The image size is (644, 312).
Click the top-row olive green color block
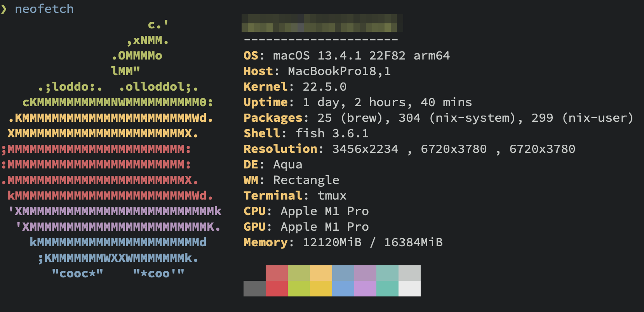pyautogui.click(x=299, y=273)
